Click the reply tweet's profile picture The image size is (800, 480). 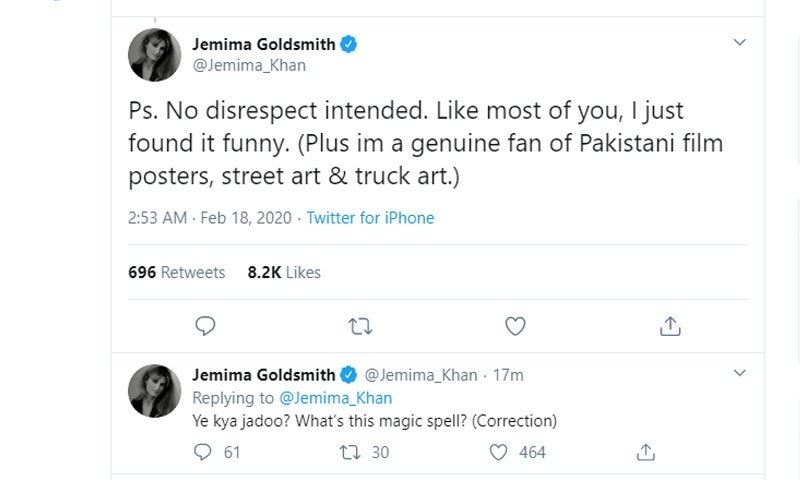[x=154, y=391]
